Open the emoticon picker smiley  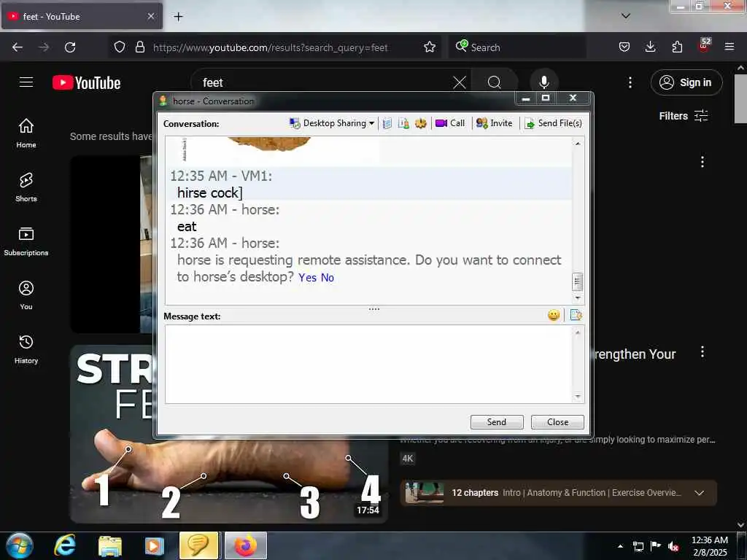[x=553, y=315]
